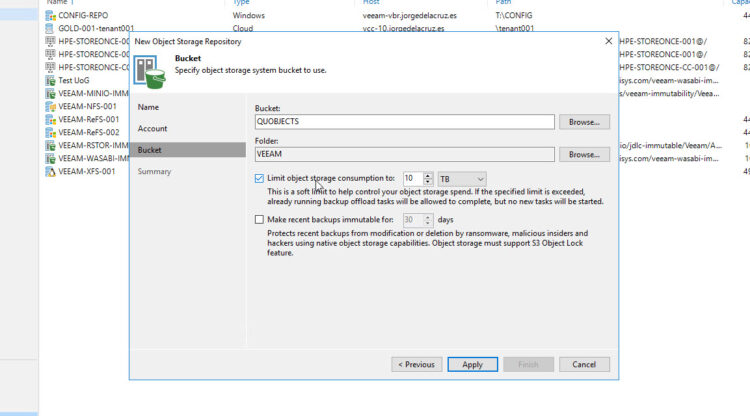Viewport: 750px width, 416px height.
Task: Go to the Summary wizard step
Action: 154,171
